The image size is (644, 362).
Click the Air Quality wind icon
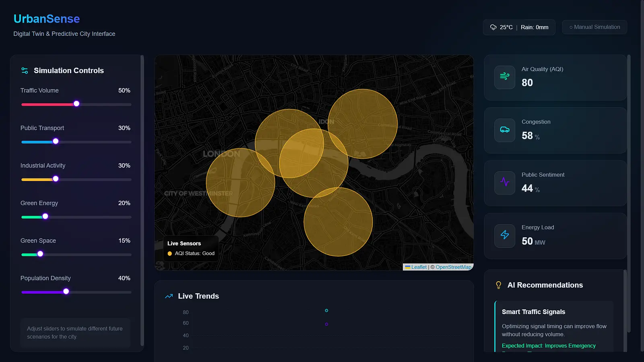504,76
